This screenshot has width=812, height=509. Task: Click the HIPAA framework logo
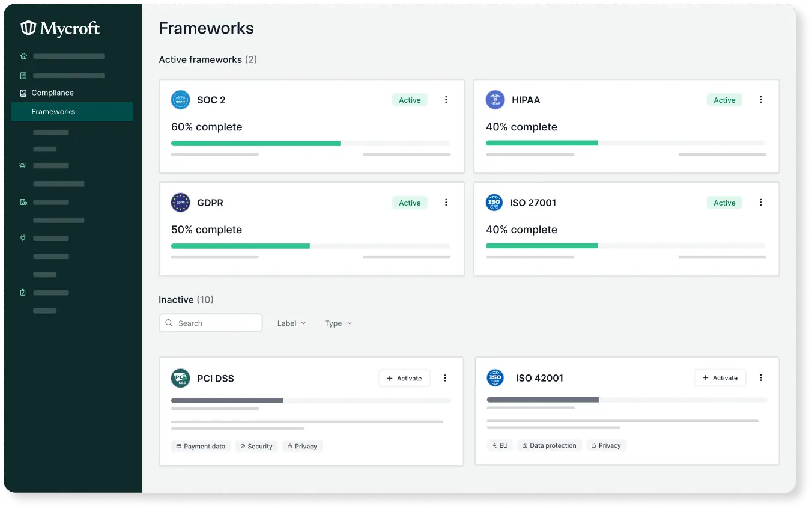tap(495, 100)
